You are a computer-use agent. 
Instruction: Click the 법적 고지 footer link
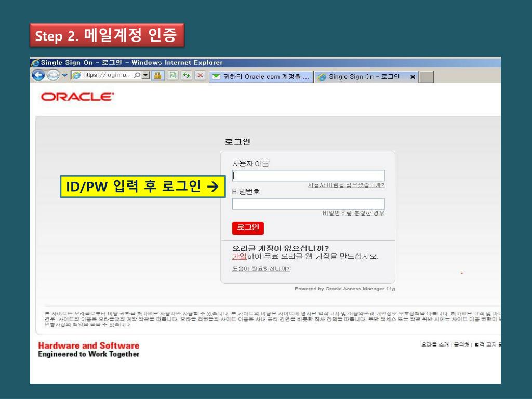[486, 345]
